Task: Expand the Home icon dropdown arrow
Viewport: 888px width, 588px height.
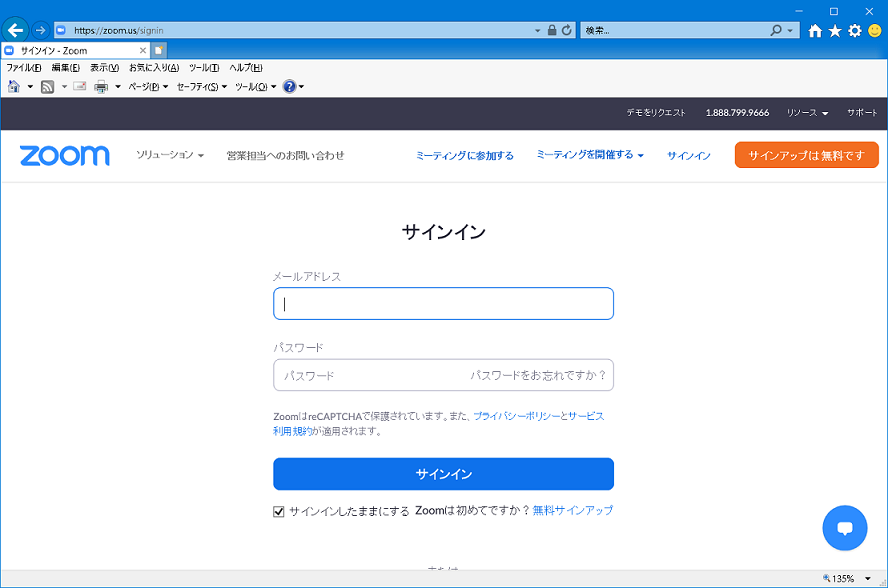Action: click(x=30, y=87)
